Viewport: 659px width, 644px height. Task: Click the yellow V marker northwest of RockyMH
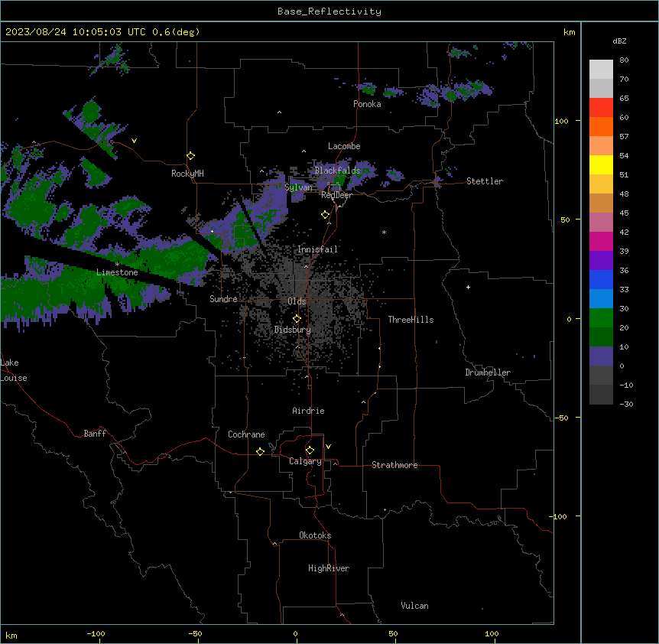[x=134, y=141]
